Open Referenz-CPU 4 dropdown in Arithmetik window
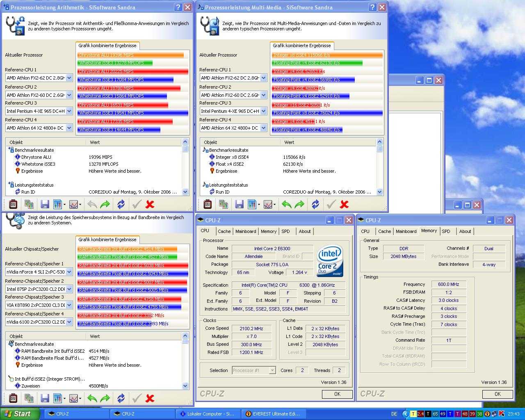The image size is (525, 420). (69, 128)
